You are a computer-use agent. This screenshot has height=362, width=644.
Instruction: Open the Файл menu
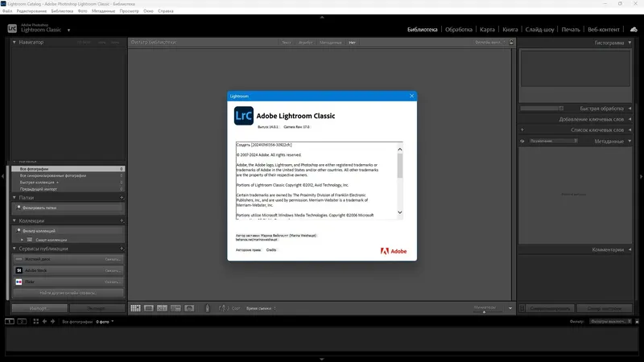coord(7,11)
